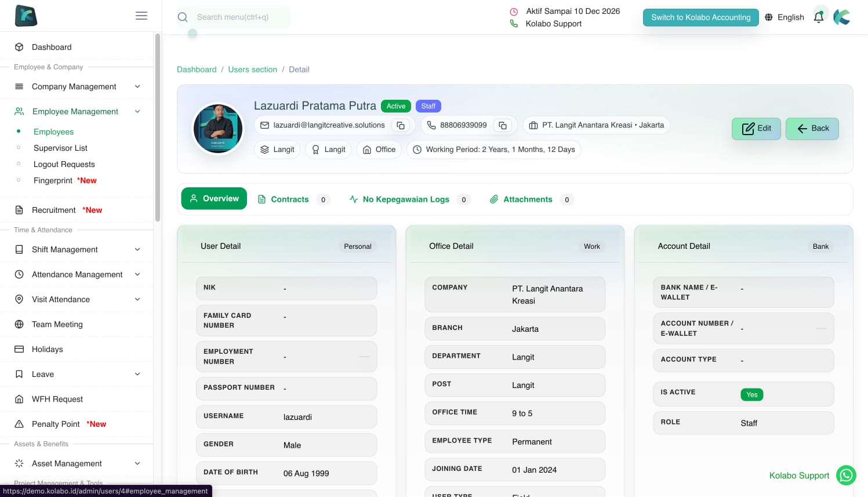
Task: Click the employee profile photo
Action: [218, 129]
